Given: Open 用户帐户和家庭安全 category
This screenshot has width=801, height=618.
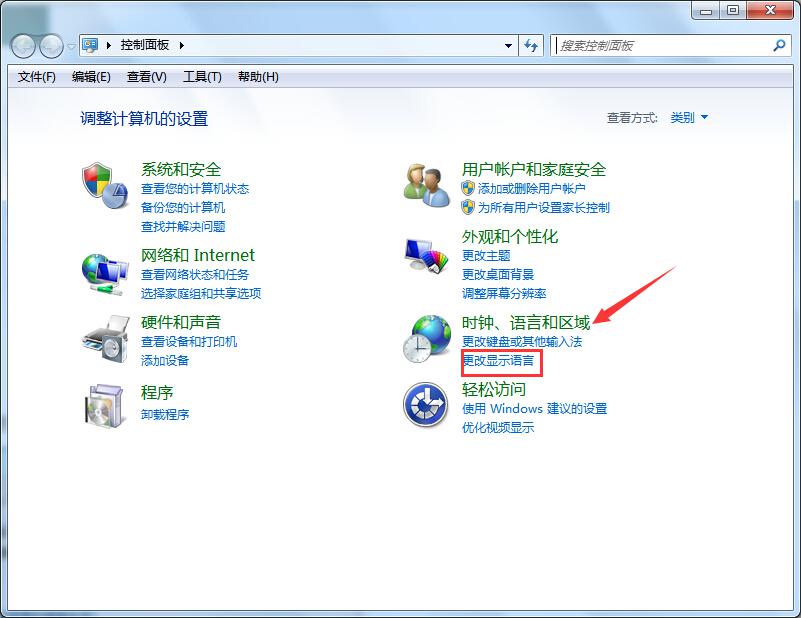Looking at the screenshot, I should click(534, 169).
